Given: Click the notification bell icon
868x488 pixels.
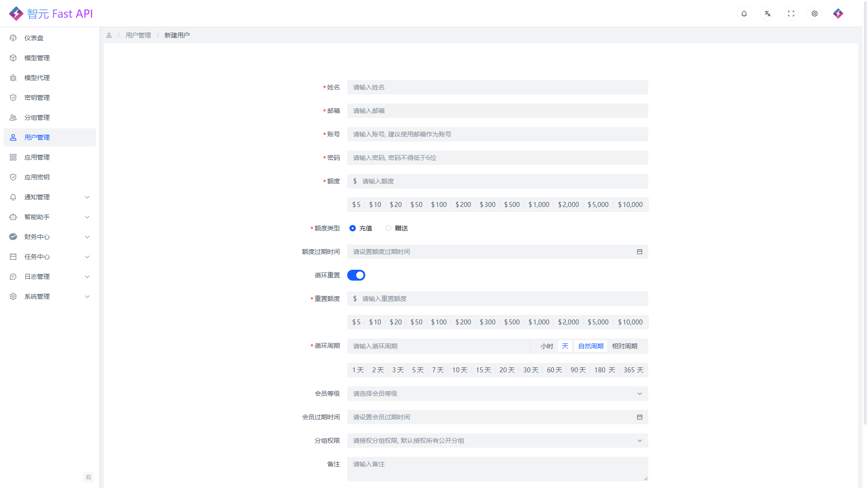Looking at the screenshot, I should point(744,14).
